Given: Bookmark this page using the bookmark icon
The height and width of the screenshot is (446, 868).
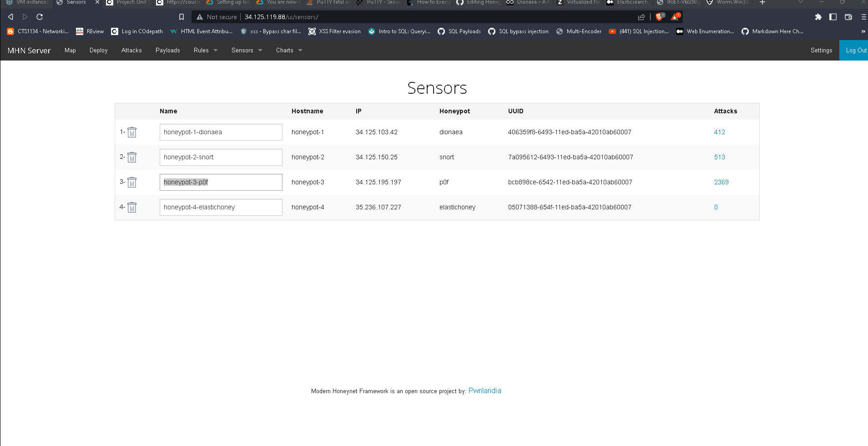Looking at the screenshot, I should click(x=182, y=17).
